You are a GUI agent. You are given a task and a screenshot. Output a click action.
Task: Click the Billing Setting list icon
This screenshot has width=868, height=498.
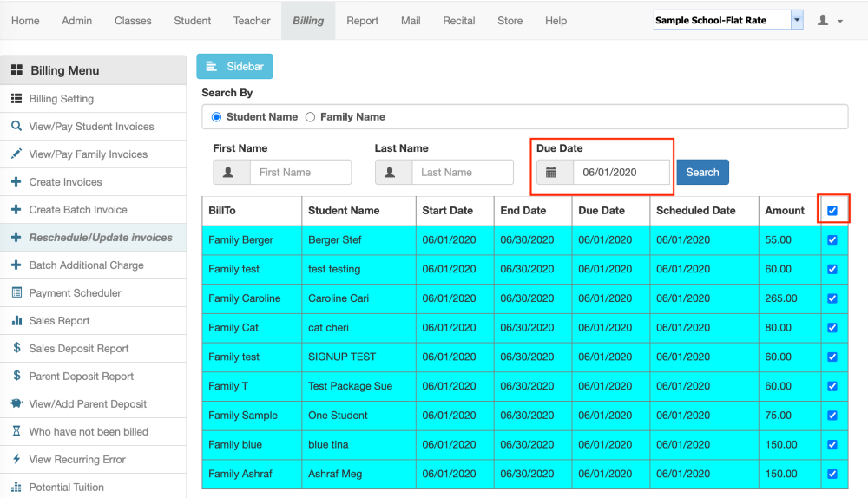click(16, 99)
